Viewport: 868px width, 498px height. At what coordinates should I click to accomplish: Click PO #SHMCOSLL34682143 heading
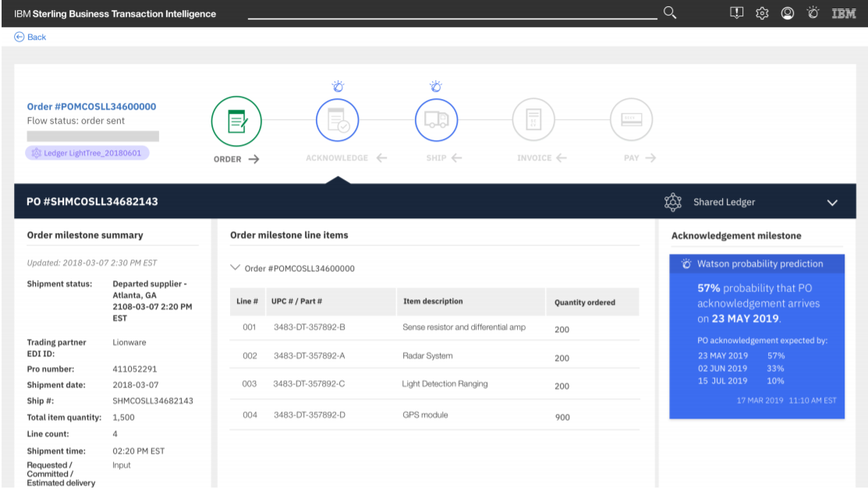pyautogui.click(x=93, y=202)
